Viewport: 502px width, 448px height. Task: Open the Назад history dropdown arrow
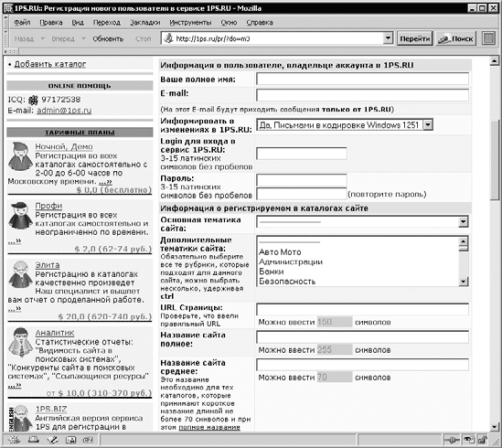point(42,38)
